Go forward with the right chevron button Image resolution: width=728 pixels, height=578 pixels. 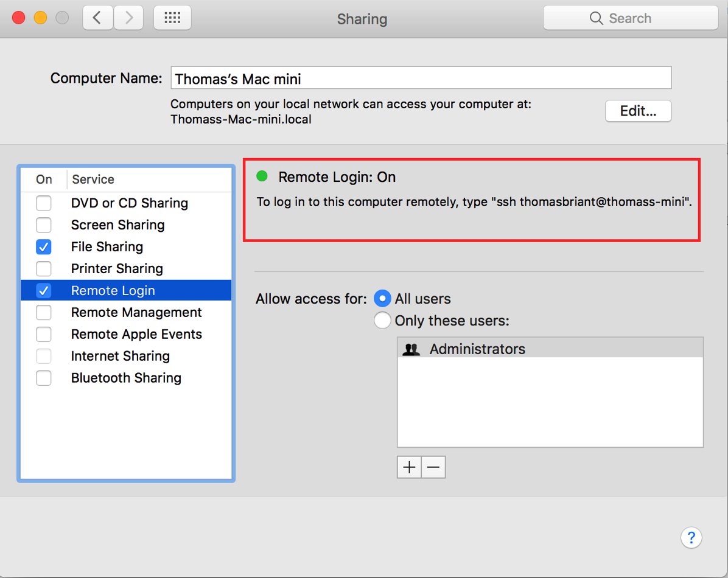tap(128, 18)
